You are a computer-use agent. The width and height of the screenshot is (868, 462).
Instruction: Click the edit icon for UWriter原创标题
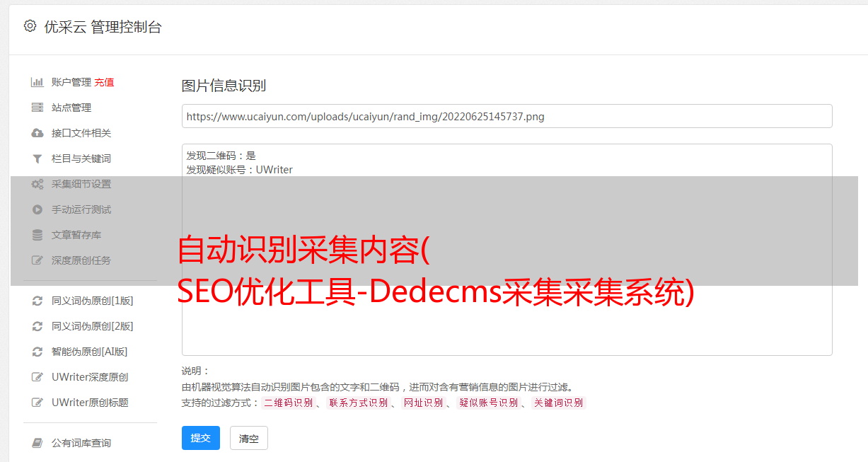click(x=37, y=403)
